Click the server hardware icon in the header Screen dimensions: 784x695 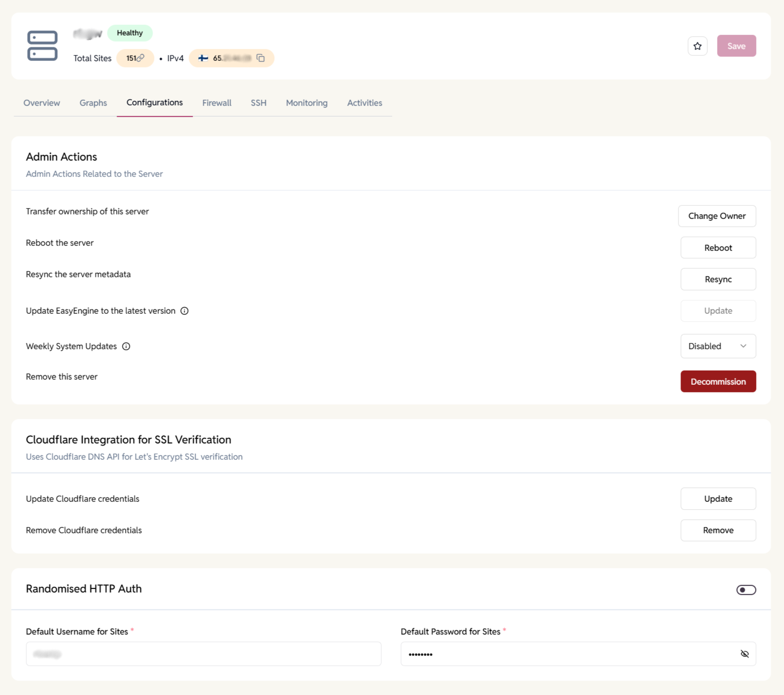[x=43, y=46]
